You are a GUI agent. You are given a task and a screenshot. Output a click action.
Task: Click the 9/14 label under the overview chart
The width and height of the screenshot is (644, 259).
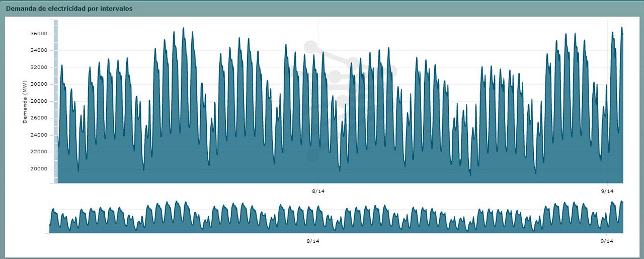(x=607, y=241)
